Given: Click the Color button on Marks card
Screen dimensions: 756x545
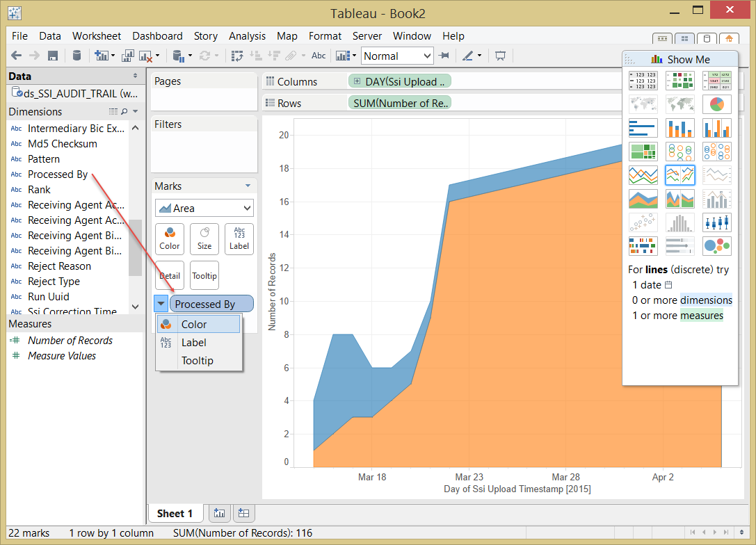Looking at the screenshot, I should (x=170, y=239).
